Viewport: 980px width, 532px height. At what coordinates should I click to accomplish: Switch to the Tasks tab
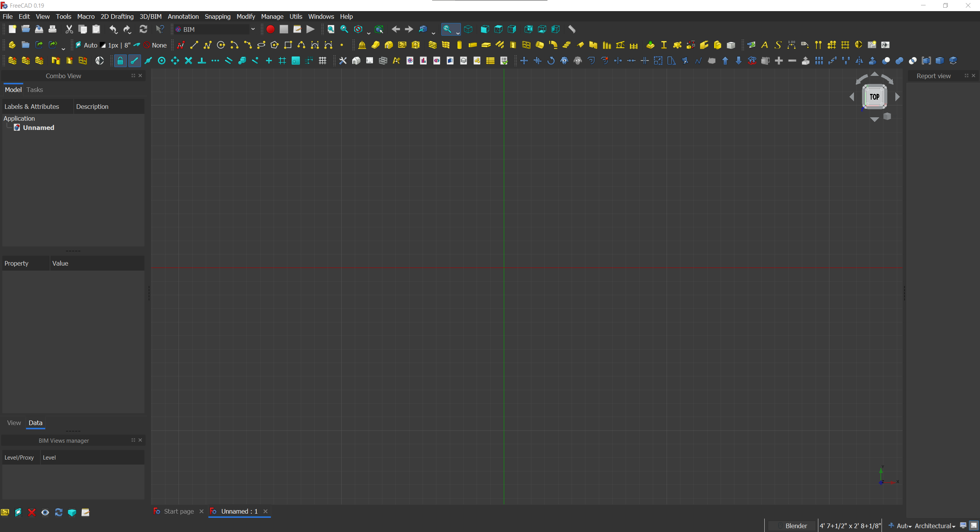point(34,90)
